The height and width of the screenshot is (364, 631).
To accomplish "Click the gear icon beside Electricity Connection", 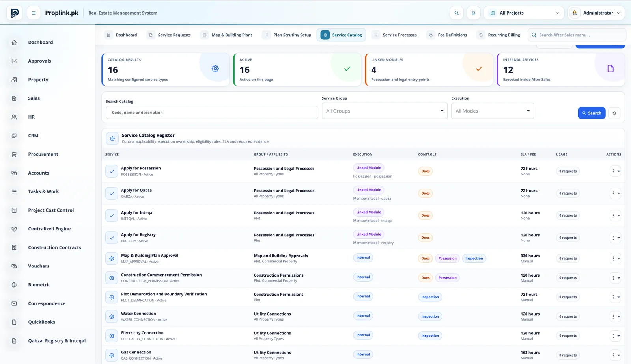I will click(112, 336).
